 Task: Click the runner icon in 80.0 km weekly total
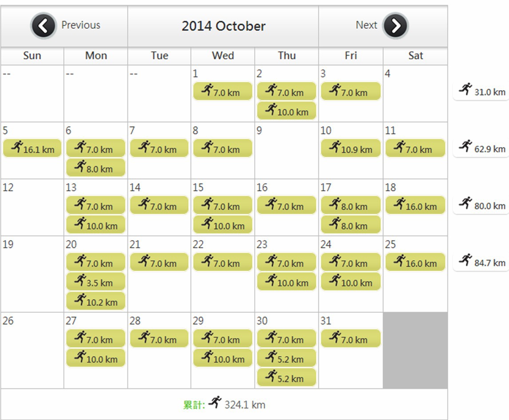[465, 203]
